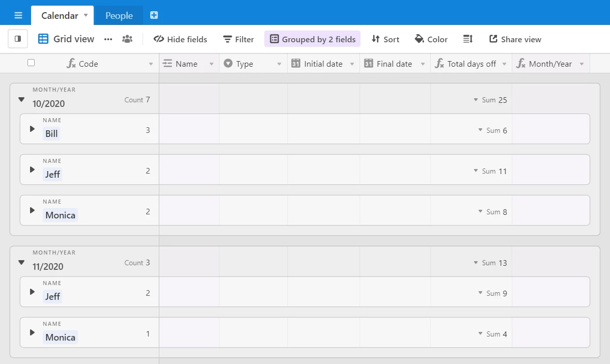Screen dimensions: 610x364
Task: Expand Monica group under 11/2020
Action: click(x=32, y=332)
